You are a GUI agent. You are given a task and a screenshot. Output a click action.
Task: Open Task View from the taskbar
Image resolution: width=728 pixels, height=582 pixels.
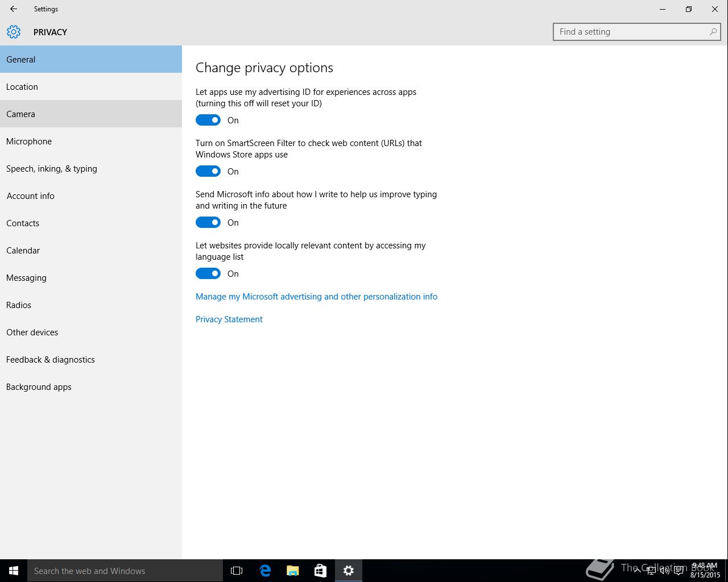pyautogui.click(x=237, y=571)
